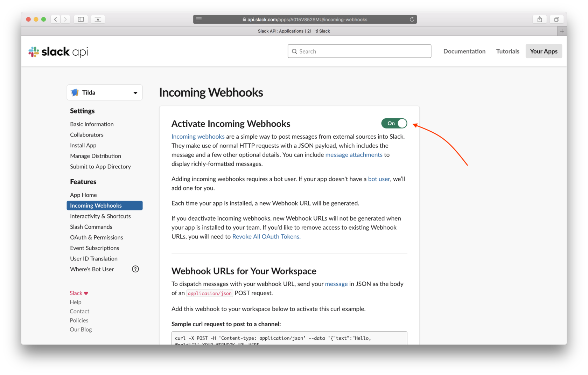Open the Tutorials menu
Screen dimensions: 588x375
pyautogui.click(x=507, y=51)
